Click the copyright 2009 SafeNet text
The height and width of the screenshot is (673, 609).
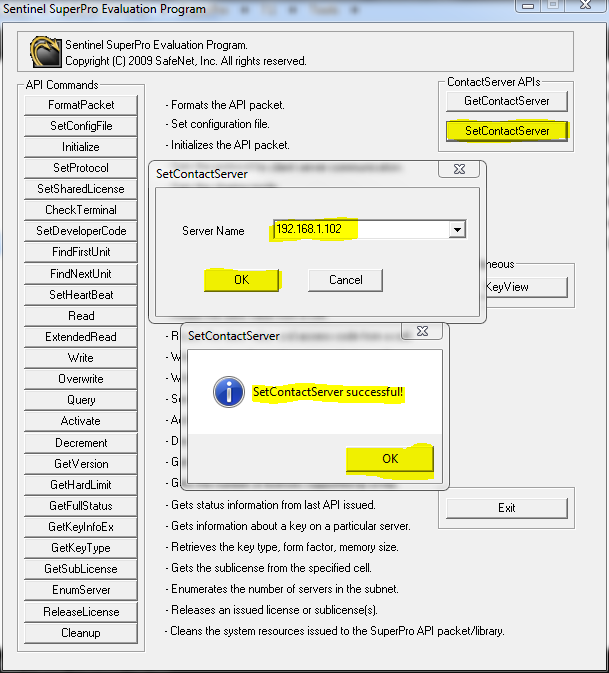coord(186,61)
